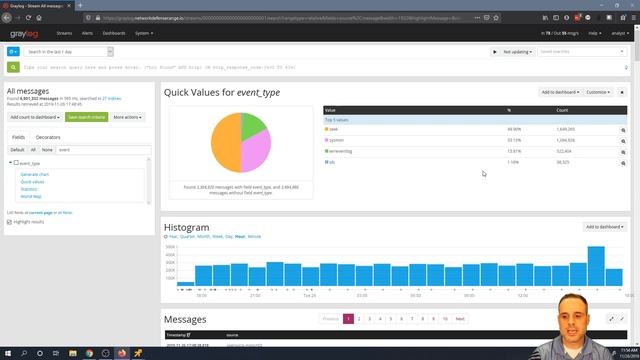Open Quick Values 'Add to dashboard' dropdown
640x360 pixels.
560,92
